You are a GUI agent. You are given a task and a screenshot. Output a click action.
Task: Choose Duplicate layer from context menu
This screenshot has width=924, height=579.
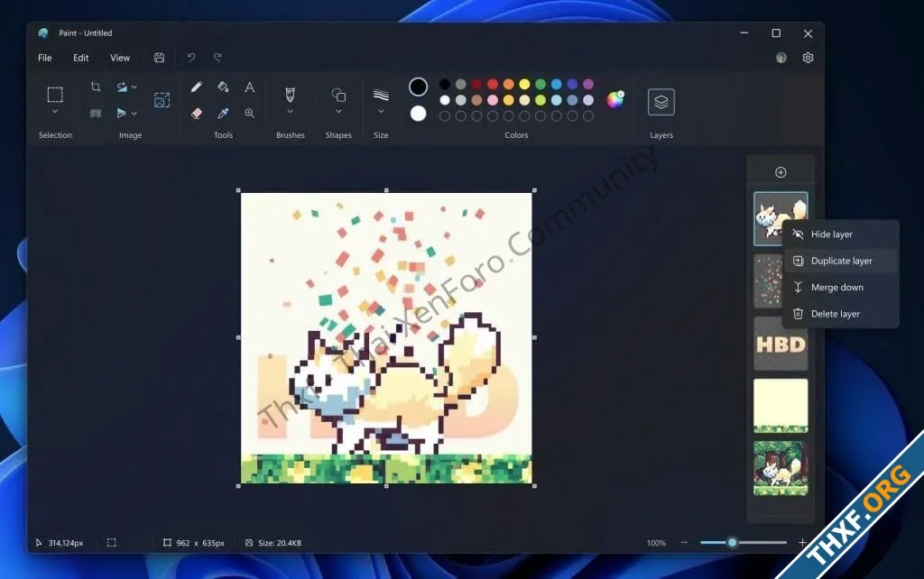(x=840, y=261)
